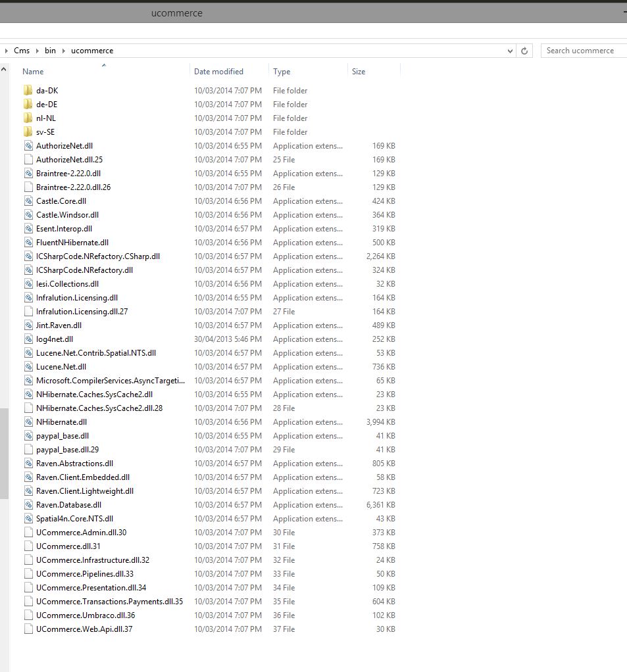Select the NHibernate.Caches.SysCache2.dll file name

click(x=94, y=395)
